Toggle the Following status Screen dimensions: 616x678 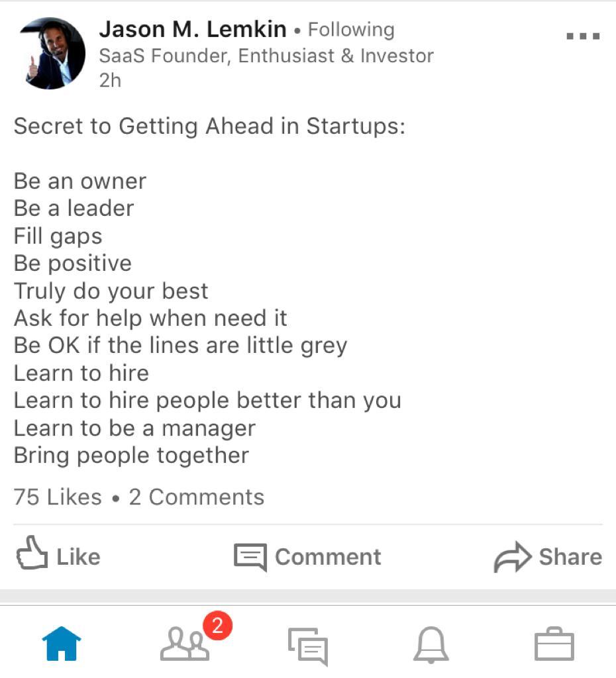tap(351, 30)
